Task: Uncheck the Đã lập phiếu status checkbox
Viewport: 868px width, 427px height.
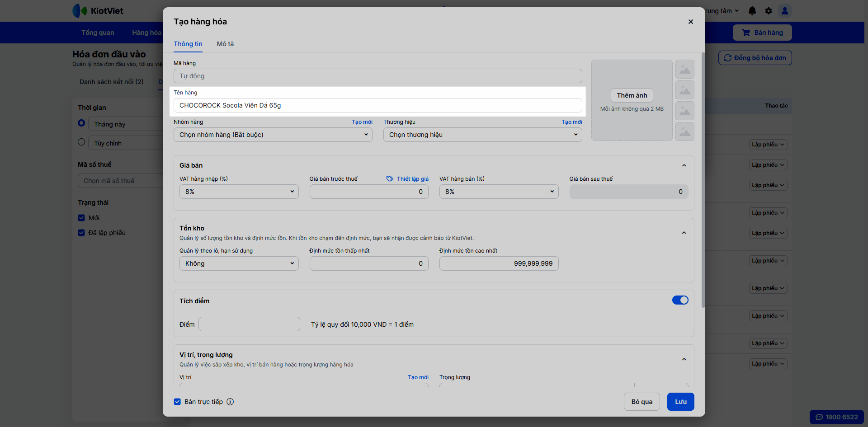Action: click(81, 233)
